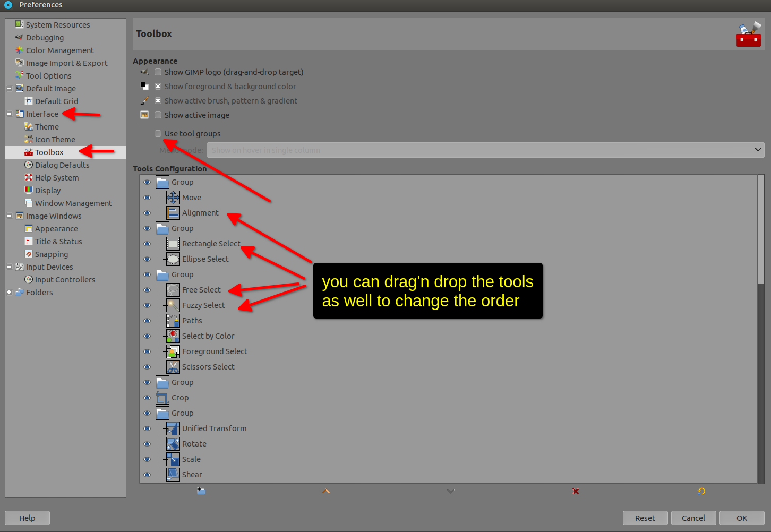Toggle visibility eye for Paths tool
771x532 pixels.
(147, 321)
